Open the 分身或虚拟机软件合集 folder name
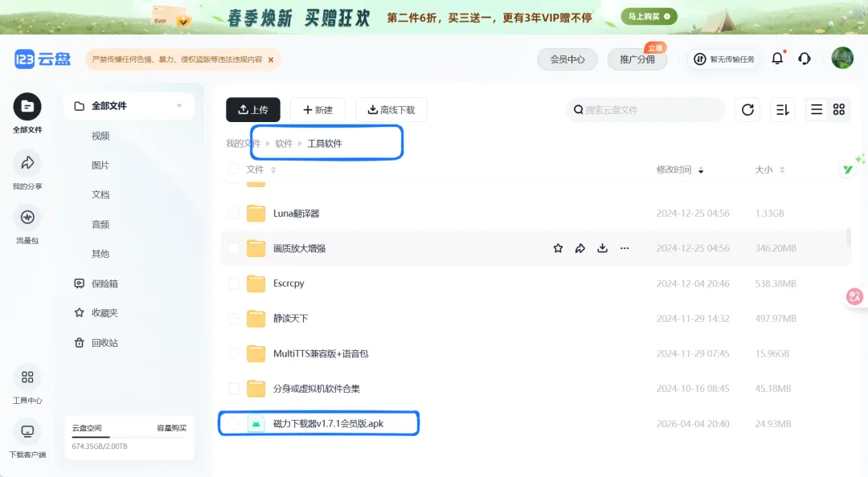Viewport: 868px width, 477px height. [x=316, y=389]
